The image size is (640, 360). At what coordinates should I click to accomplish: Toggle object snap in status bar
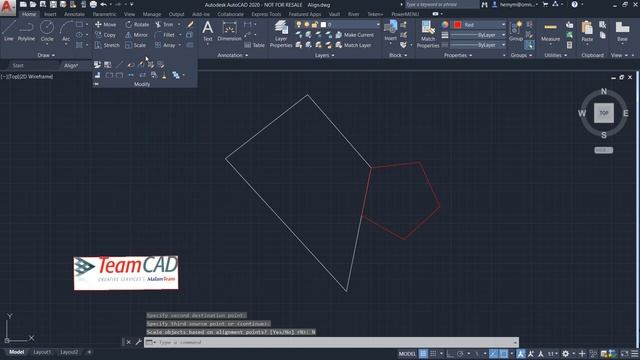click(504, 354)
